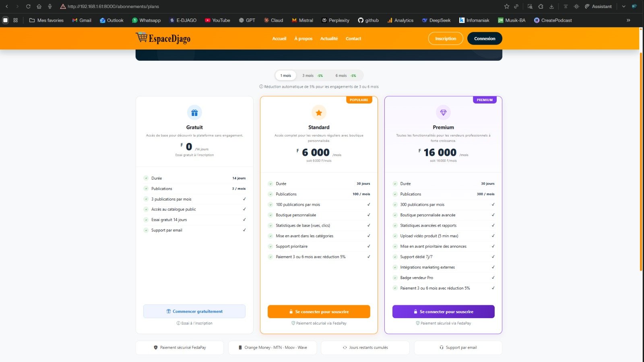Click Upload vidéo produit (5 min max) row
Viewport: 644px width, 362px height.
[443, 236]
